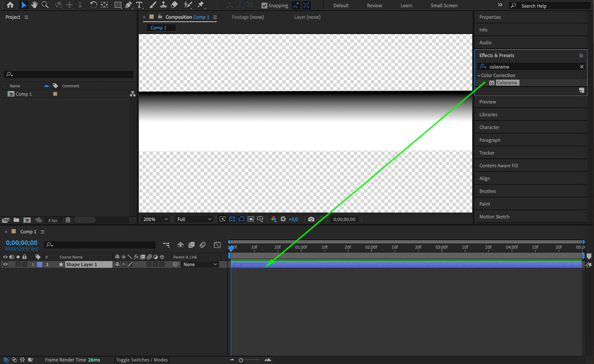Image resolution: width=594 pixels, height=364 pixels.
Task: Disable the Snapping checkbox
Action: [264, 6]
